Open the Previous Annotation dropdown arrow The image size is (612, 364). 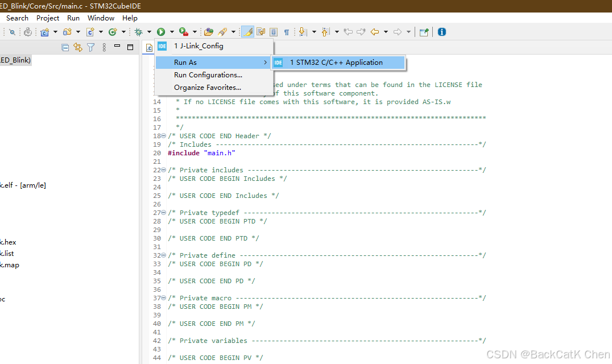pyautogui.click(x=337, y=32)
